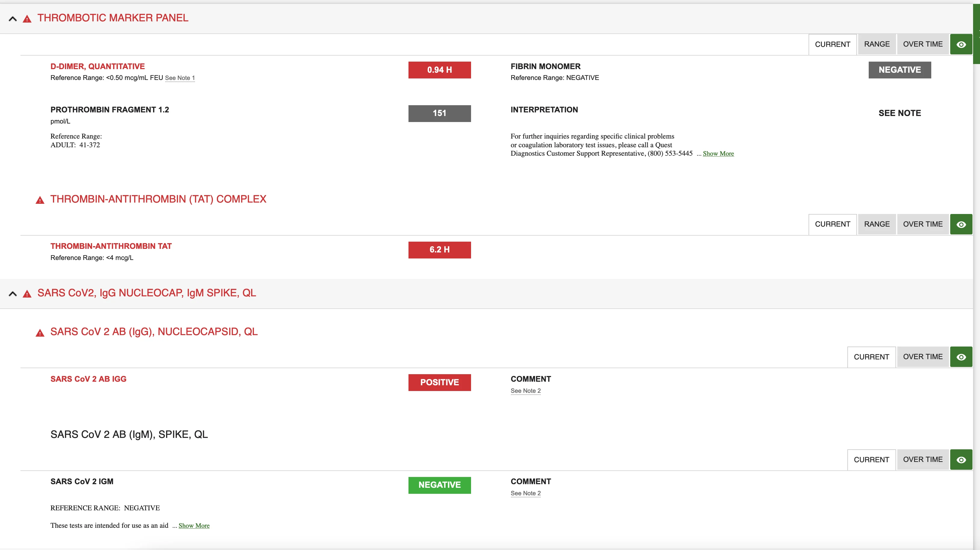980x550 pixels.
Task: Click PROTHROMBIN FRAGMENT 1.2 test name
Action: (x=109, y=110)
